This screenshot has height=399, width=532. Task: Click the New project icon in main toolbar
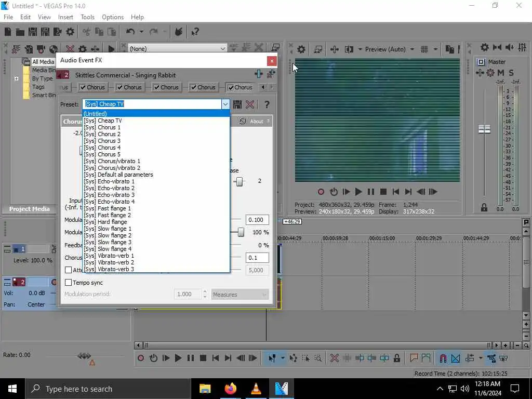8,32
